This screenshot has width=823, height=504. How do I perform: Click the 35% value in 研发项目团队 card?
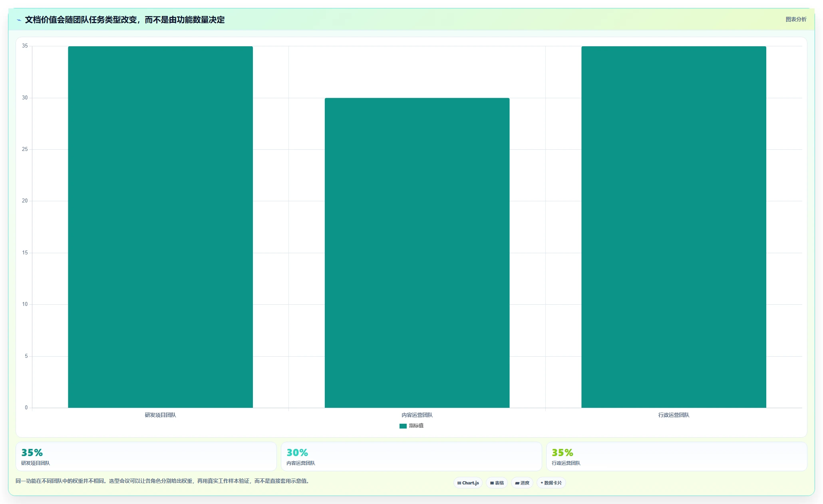click(x=32, y=452)
